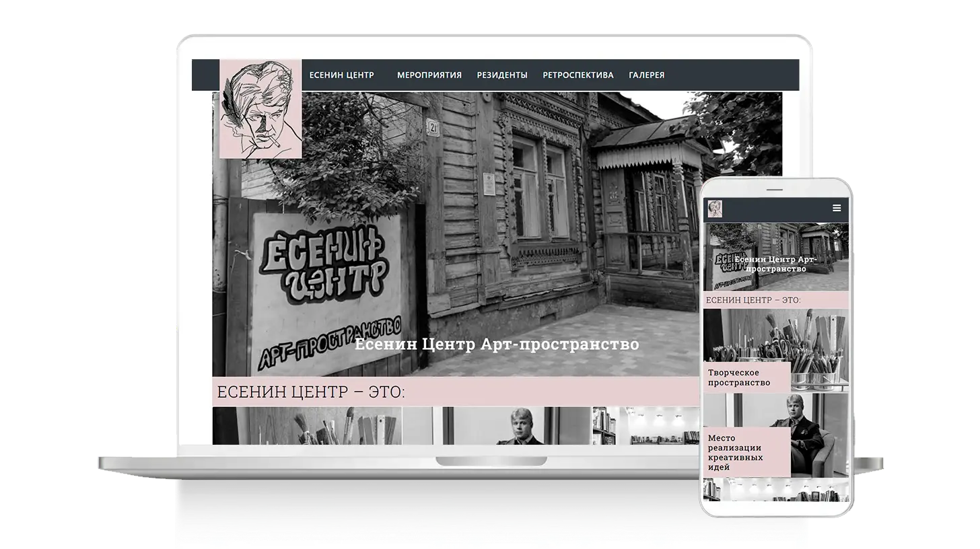Select the man in suit thumbnail on laptop
Screen dimensions: 980x549
[x=497, y=426]
